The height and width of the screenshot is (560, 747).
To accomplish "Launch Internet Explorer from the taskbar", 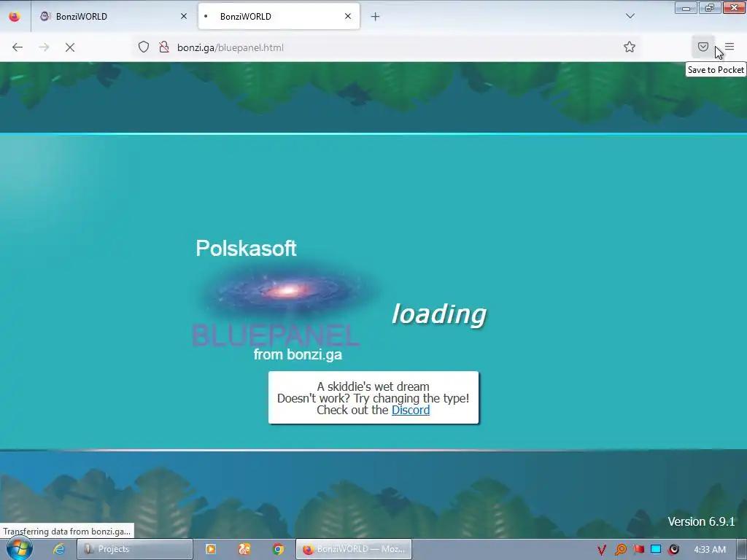I will pyautogui.click(x=58, y=549).
